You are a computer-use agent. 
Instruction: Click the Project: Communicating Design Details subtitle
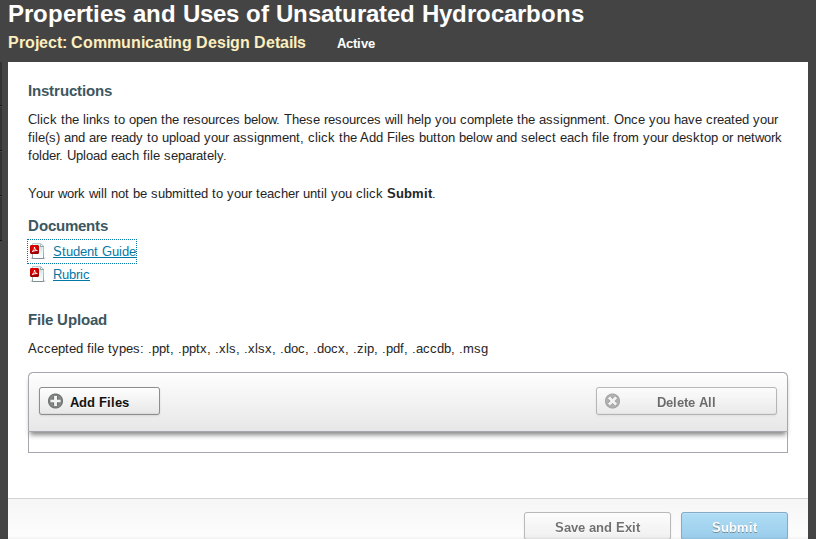(x=157, y=43)
